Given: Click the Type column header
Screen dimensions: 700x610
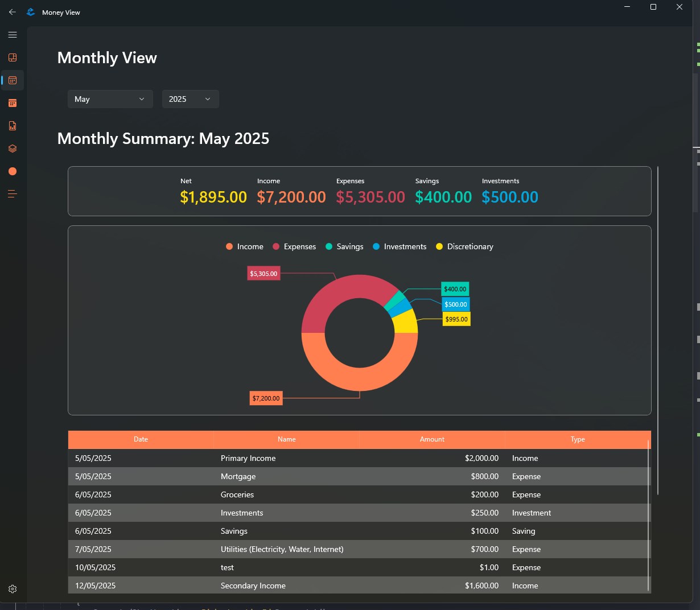Looking at the screenshot, I should [578, 439].
